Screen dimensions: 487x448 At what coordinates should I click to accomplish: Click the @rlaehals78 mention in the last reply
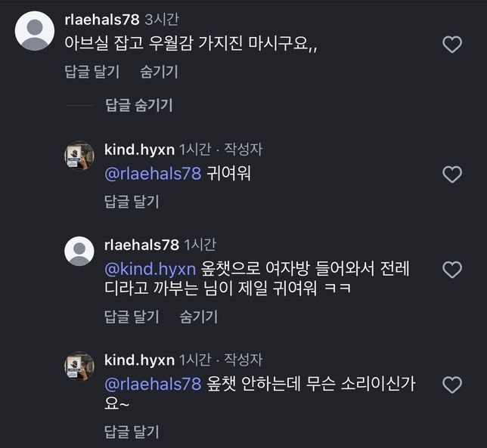coord(153,384)
